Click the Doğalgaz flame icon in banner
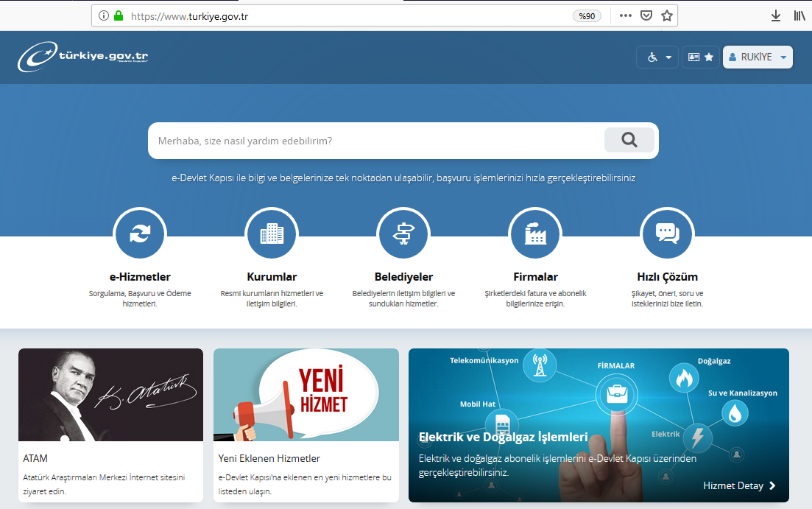The image size is (812, 509). (x=684, y=377)
